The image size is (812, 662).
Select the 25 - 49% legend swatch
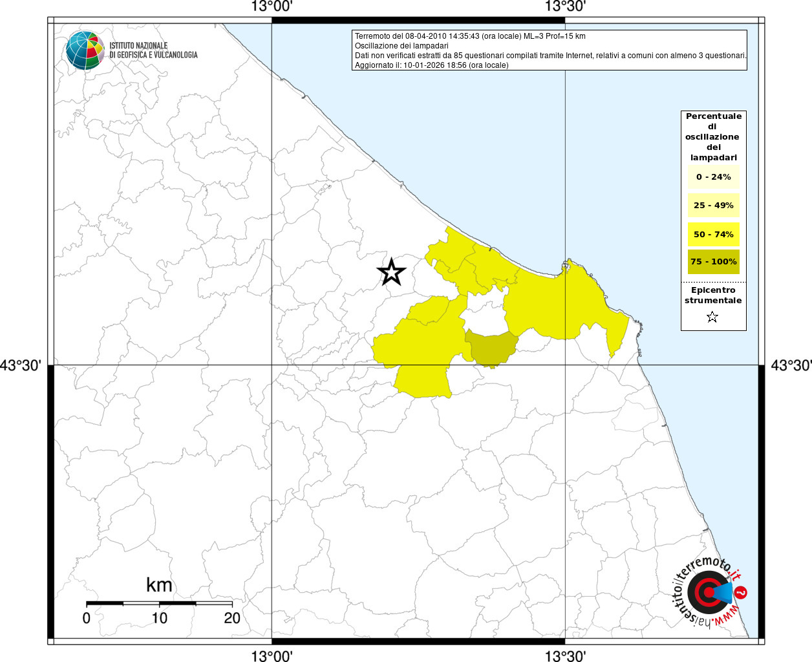point(713,206)
